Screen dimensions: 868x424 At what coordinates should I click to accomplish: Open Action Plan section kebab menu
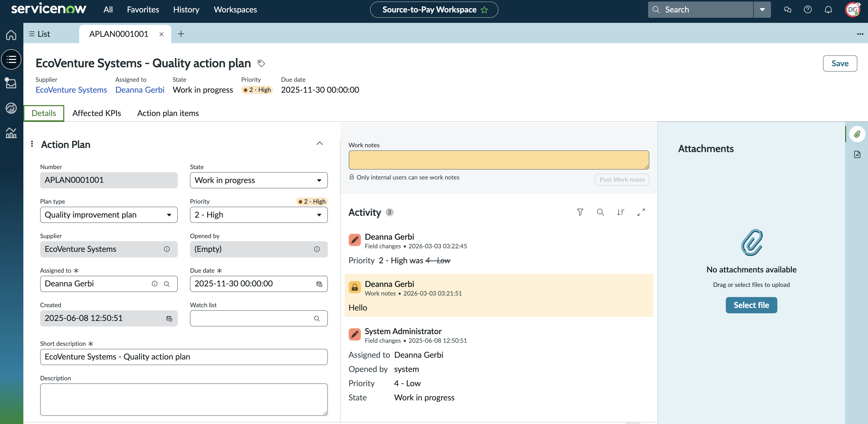click(x=32, y=144)
